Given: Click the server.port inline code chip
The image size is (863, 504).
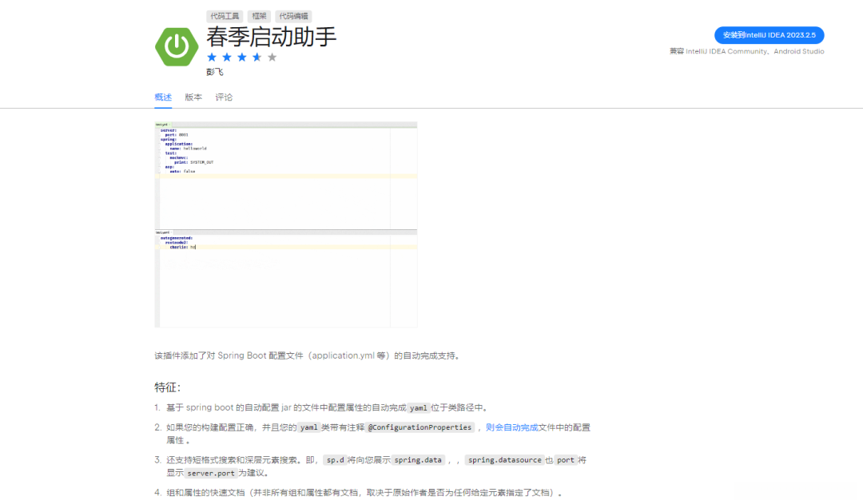Looking at the screenshot, I should (x=211, y=472).
